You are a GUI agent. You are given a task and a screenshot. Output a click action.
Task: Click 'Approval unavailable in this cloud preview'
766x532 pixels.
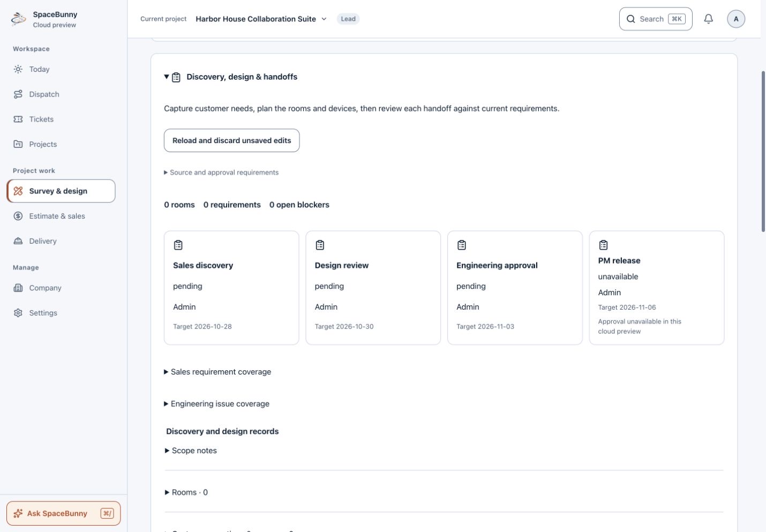[x=640, y=326]
